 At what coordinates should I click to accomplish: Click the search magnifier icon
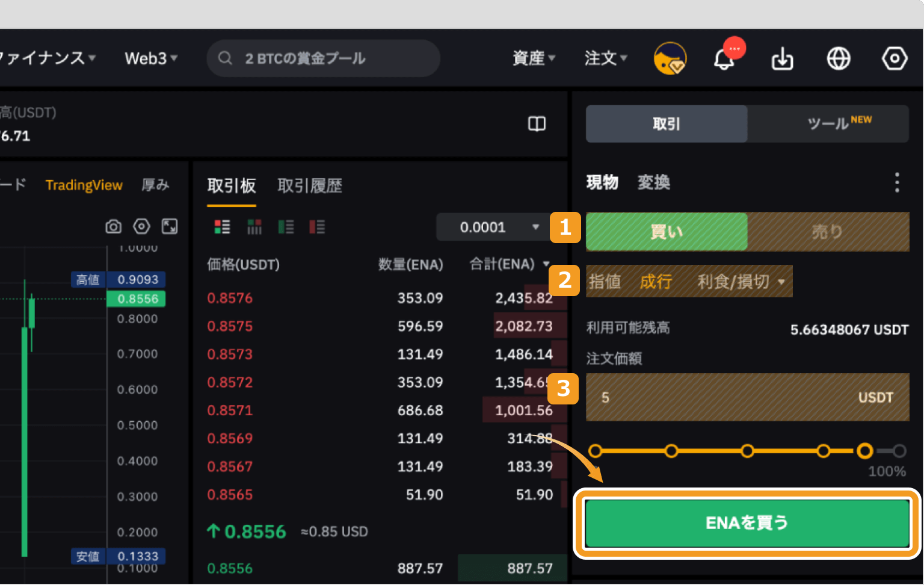click(x=225, y=58)
